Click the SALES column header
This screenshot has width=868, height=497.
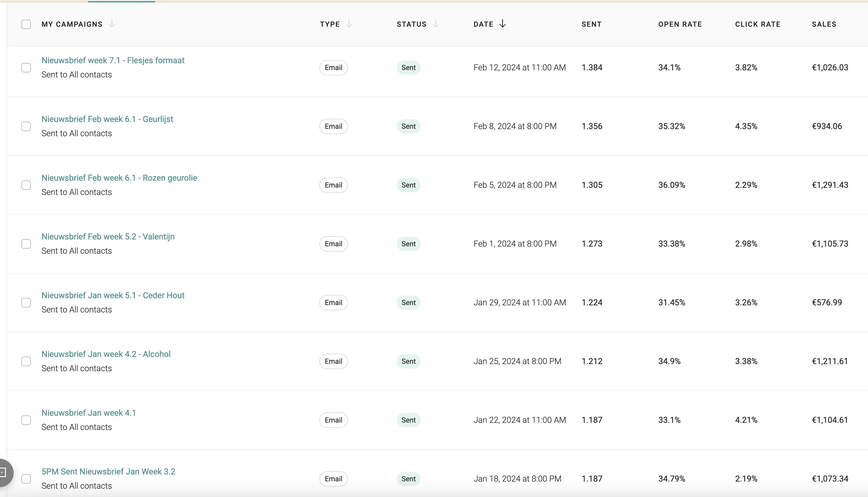click(x=824, y=24)
